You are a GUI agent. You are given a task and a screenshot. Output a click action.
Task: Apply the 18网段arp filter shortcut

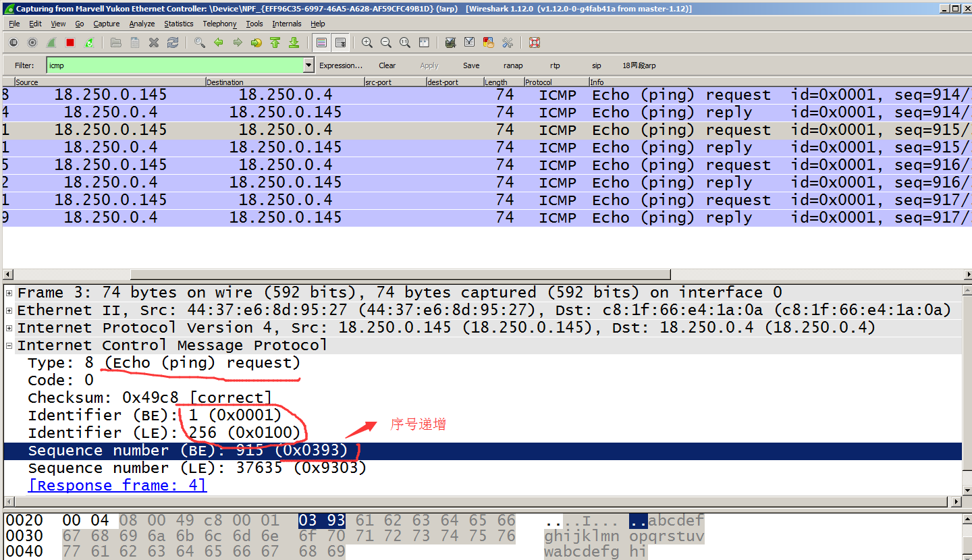click(x=639, y=65)
